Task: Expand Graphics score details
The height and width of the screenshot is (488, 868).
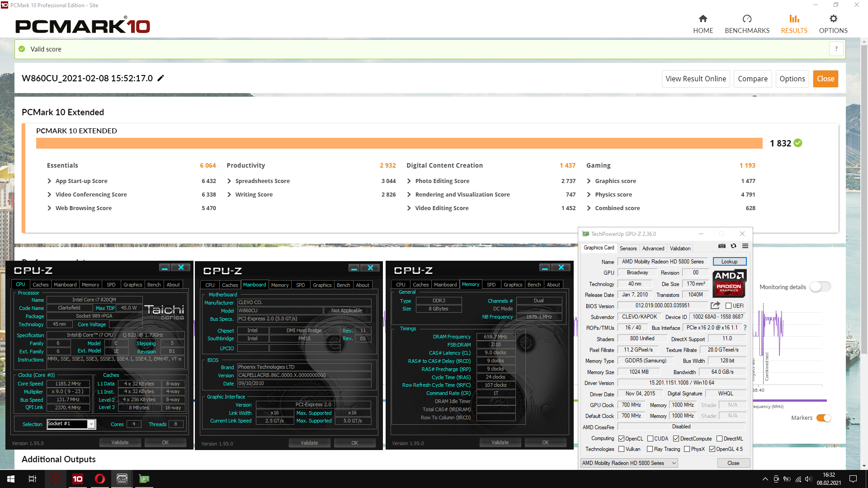Action: (589, 181)
